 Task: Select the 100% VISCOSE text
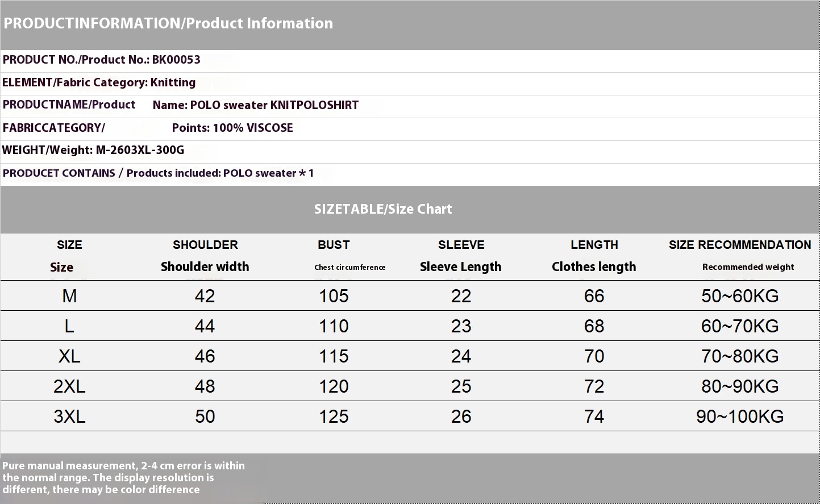point(253,128)
